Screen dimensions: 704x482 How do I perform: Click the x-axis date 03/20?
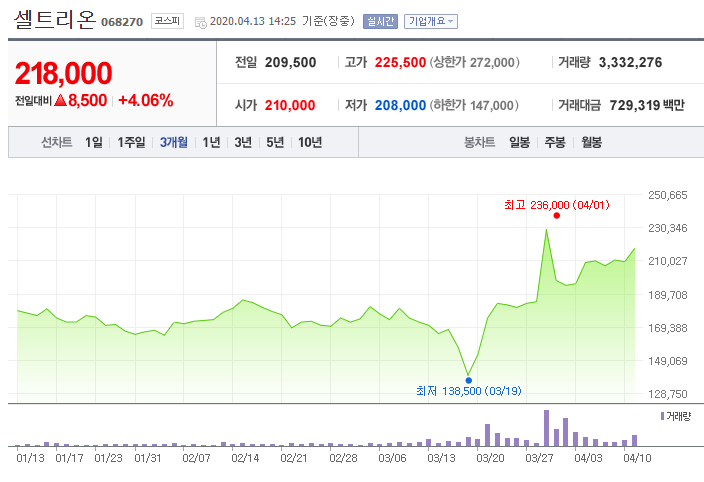[x=490, y=458]
